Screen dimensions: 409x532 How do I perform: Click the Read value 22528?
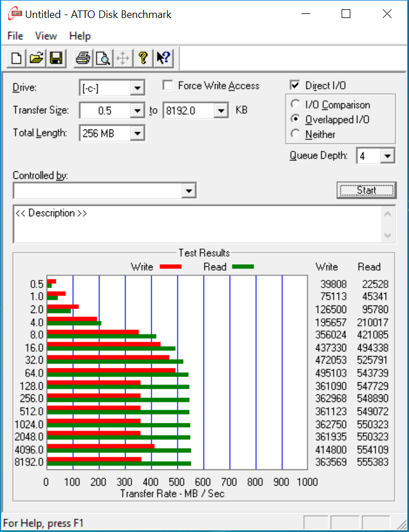coord(375,284)
